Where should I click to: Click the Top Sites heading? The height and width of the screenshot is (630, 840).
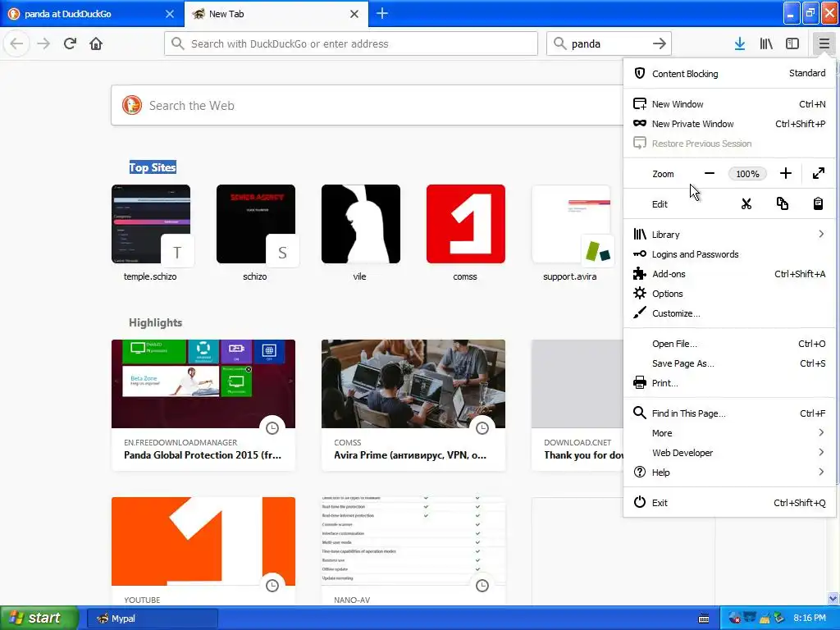pos(153,167)
